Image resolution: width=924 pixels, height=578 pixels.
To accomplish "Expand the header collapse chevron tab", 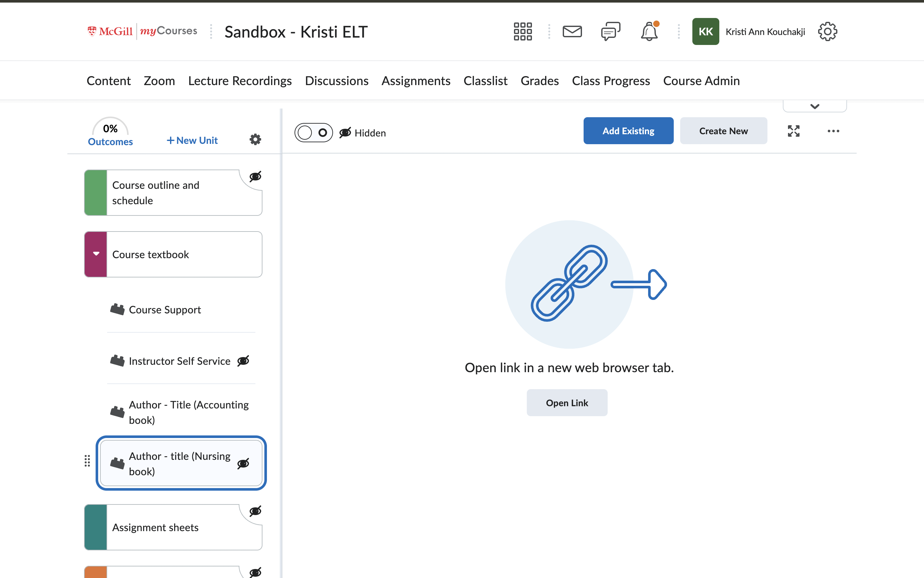I will [x=814, y=106].
